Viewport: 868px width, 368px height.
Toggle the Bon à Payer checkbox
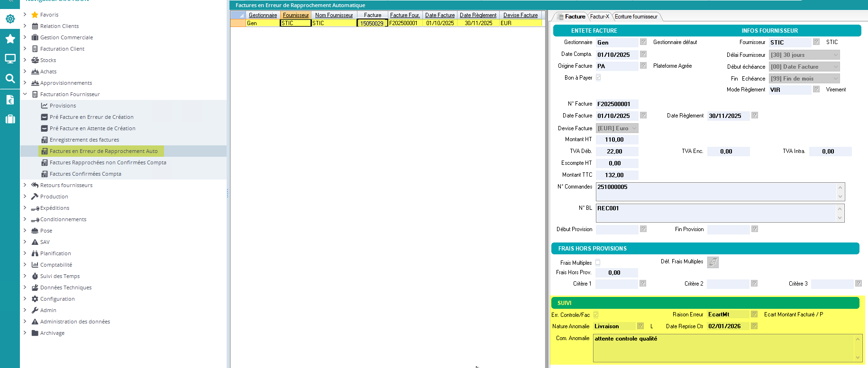point(598,78)
